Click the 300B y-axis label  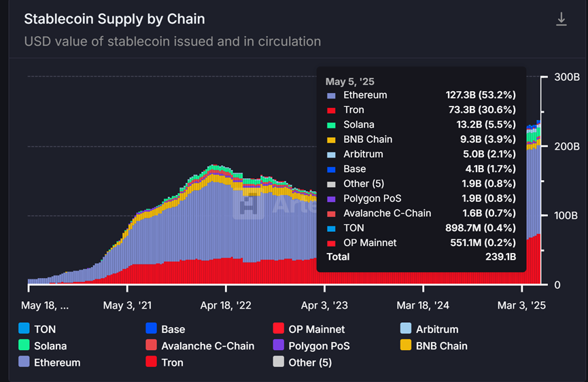point(567,77)
